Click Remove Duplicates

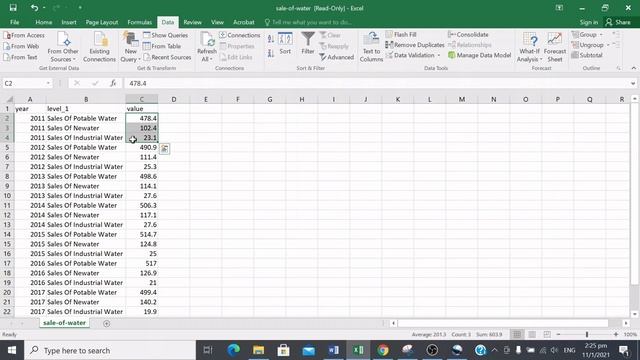(415, 45)
